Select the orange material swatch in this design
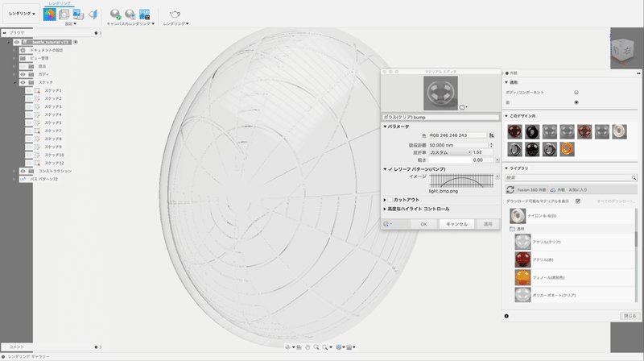This screenshot has width=644, height=361. point(567,149)
